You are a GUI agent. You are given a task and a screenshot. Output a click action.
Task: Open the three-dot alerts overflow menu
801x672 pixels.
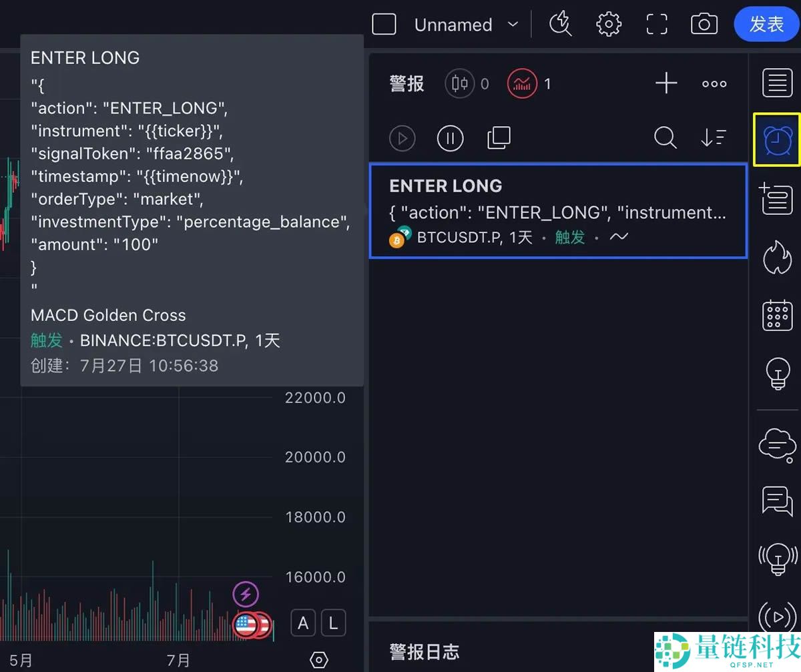[x=714, y=83]
